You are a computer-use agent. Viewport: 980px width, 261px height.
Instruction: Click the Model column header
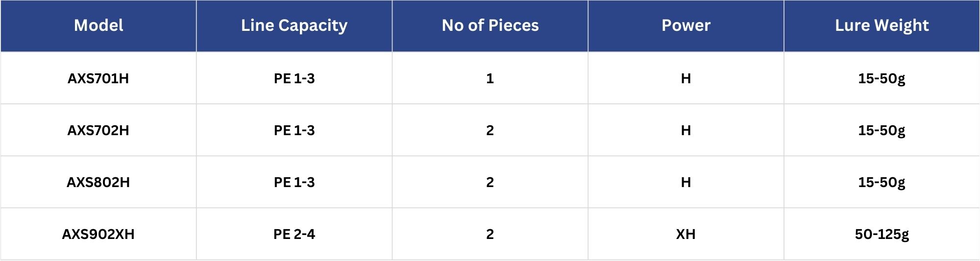point(98,25)
